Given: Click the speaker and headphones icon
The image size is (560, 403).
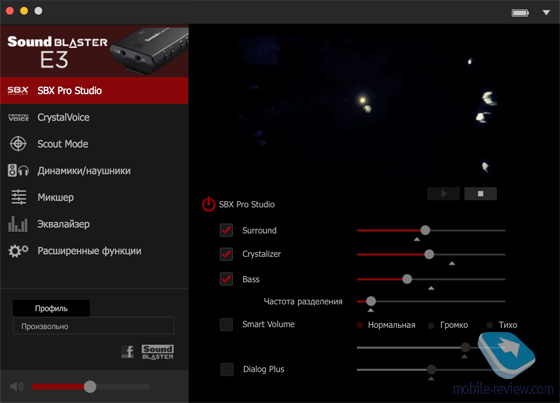Looking at the screenshot, I should pyautogui.click(x=18, y=170).
